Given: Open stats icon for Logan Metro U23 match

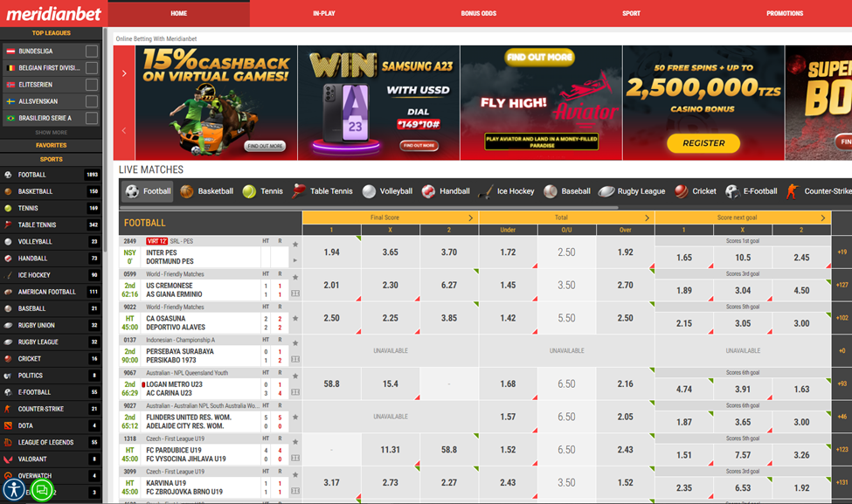Looking at the screenshot, I should coord(295,392).
